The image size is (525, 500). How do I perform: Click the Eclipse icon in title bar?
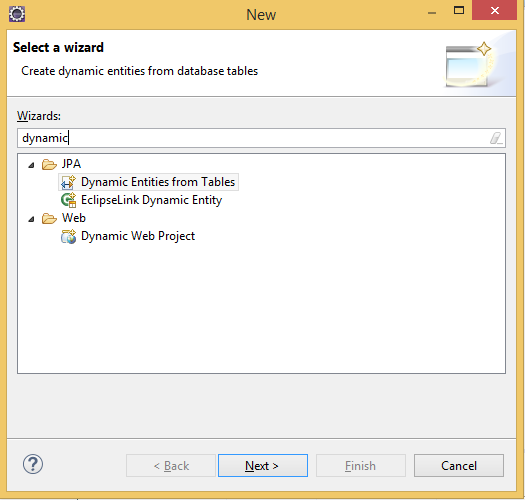[17, 14]
